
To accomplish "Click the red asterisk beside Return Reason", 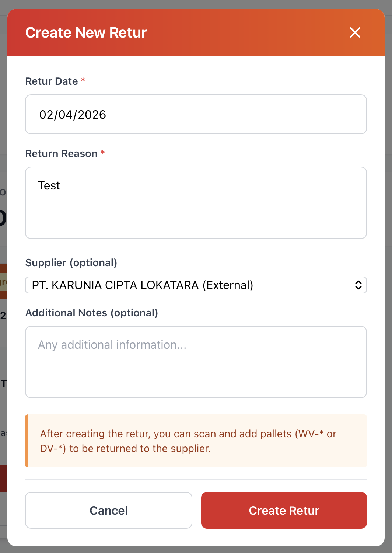I will (103, 152).
